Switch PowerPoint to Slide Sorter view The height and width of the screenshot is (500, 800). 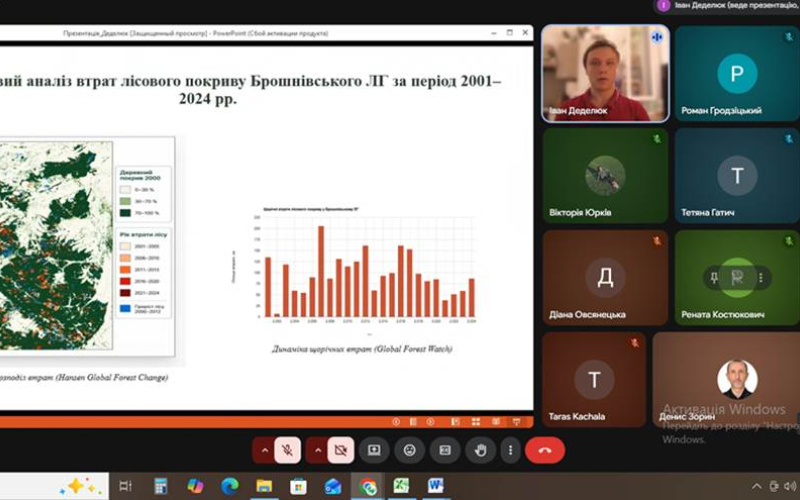[x=476, y=422]
